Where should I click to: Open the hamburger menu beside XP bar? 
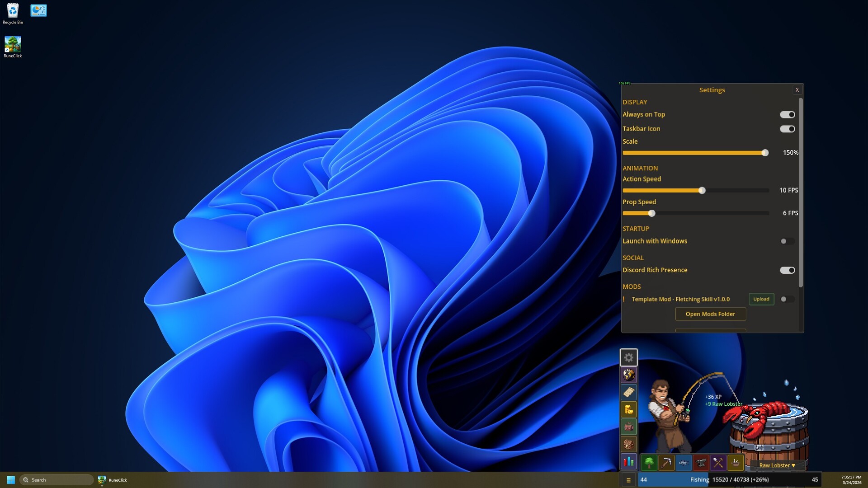628,480
